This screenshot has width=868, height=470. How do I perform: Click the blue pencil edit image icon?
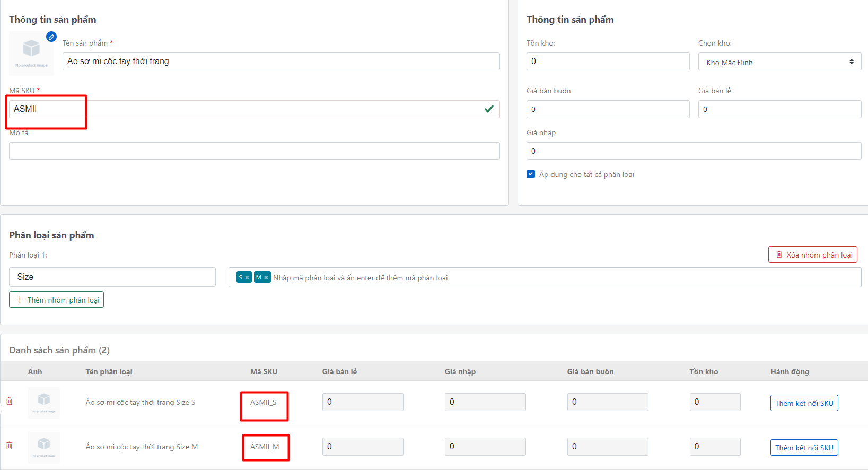[51, 37]
